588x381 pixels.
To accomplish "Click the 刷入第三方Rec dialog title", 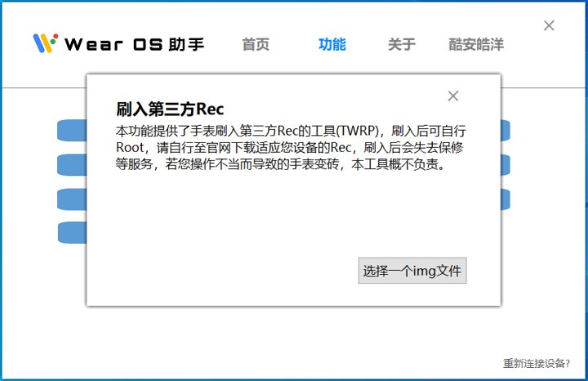I will [170, 110].
